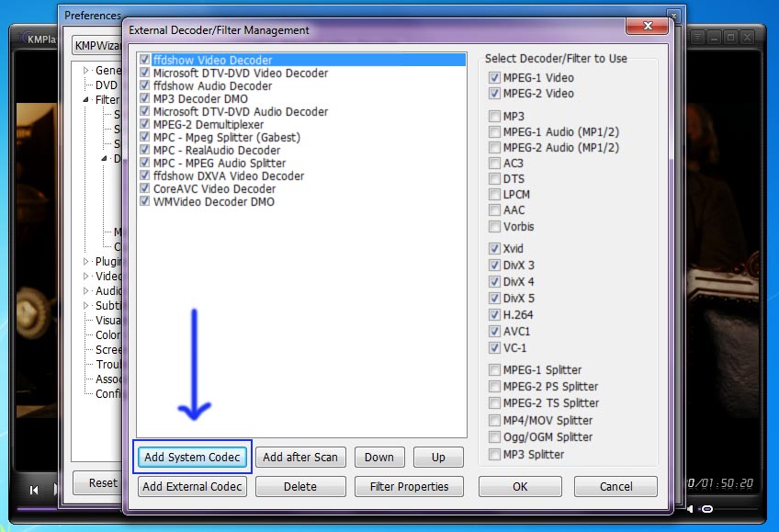Toggle MP3 Decoder DMO checkbox
779x532 pixels.
click(x=144, y=98)
